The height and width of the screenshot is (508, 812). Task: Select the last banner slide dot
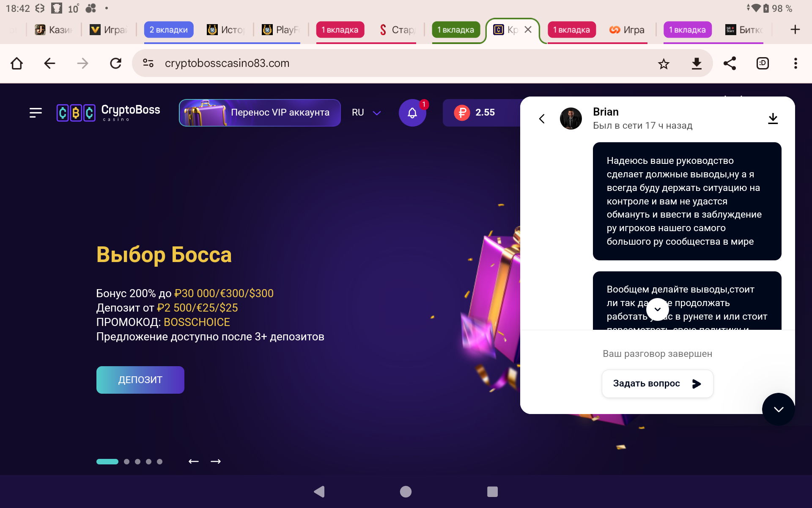click(x=159, y=461)
